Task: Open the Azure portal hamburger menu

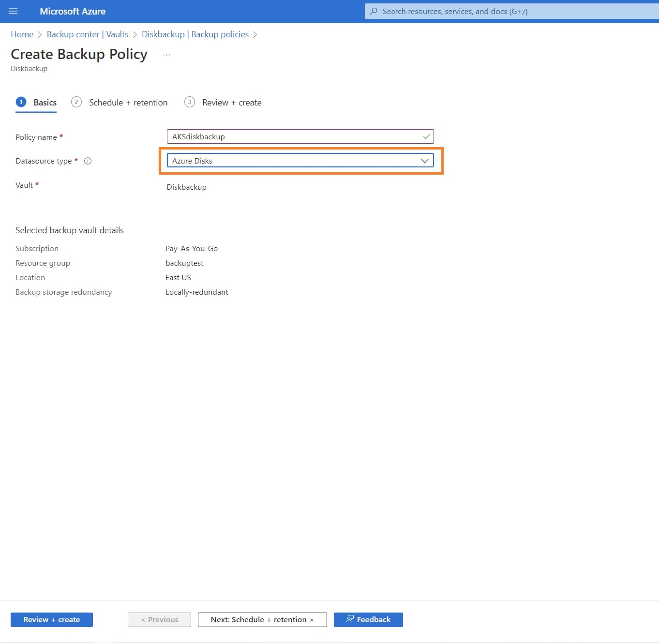Action: [13, 11]
